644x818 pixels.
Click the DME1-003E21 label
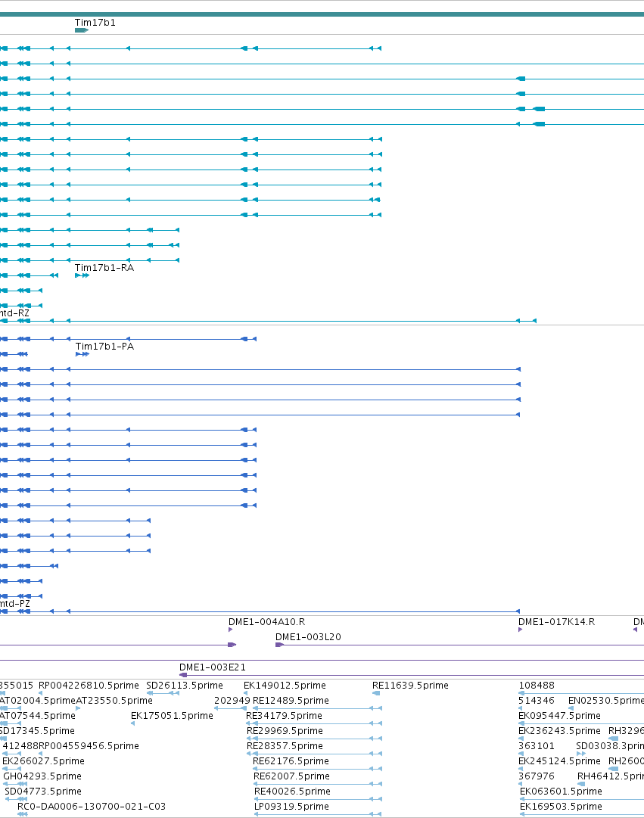tap(213, 667)
